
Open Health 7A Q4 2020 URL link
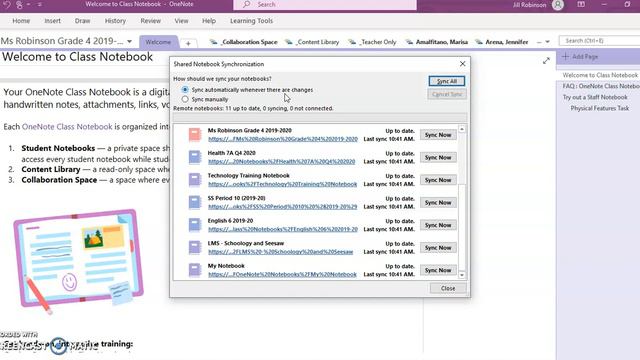282,162
